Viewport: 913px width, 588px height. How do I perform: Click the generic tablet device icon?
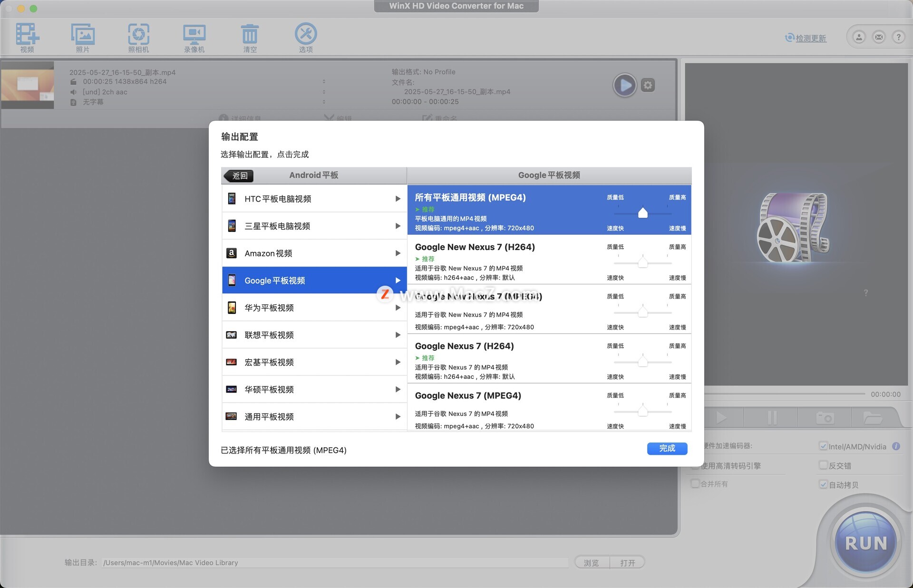tap(232, 416)
